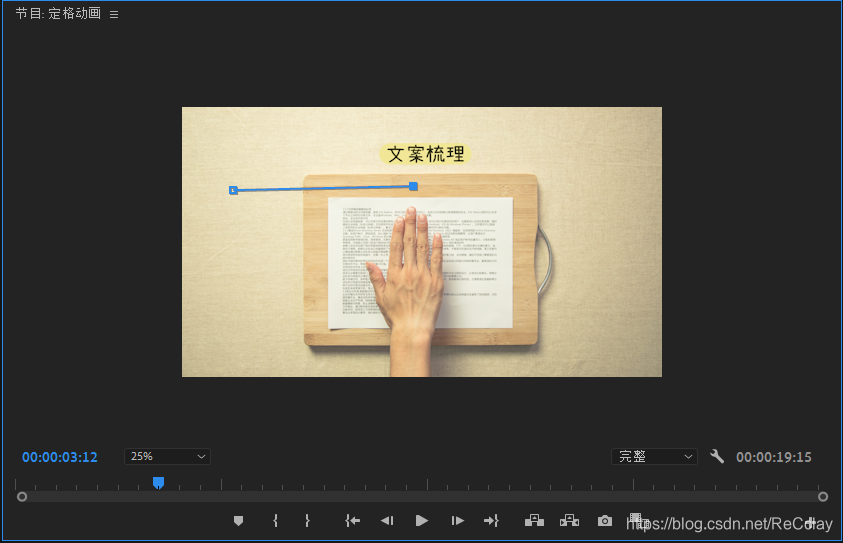Click the right zoom scroll bar handle
Screen dimensions: 843x543
coord(823,497)
